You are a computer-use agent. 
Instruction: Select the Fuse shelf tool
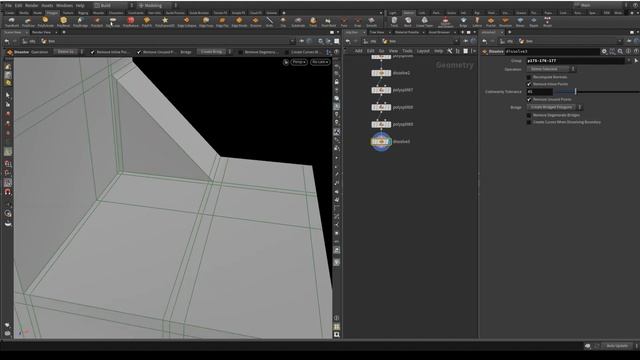[x=344, y=22]
